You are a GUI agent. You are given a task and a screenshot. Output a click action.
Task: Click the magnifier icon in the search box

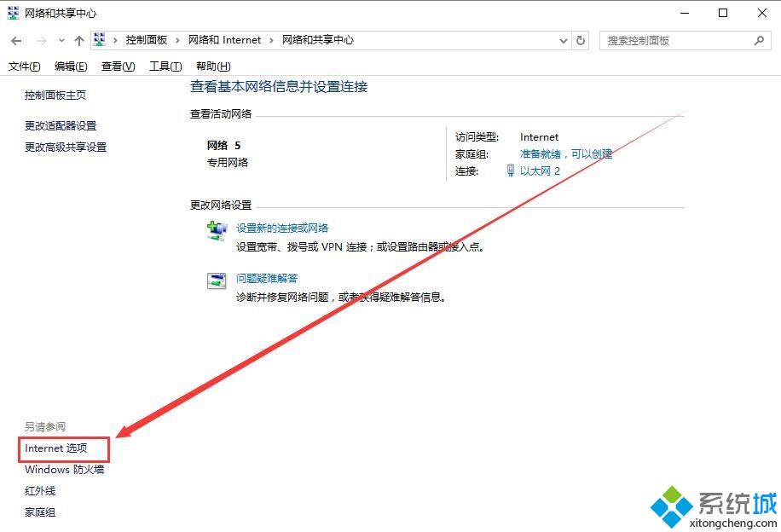point(758,40)
